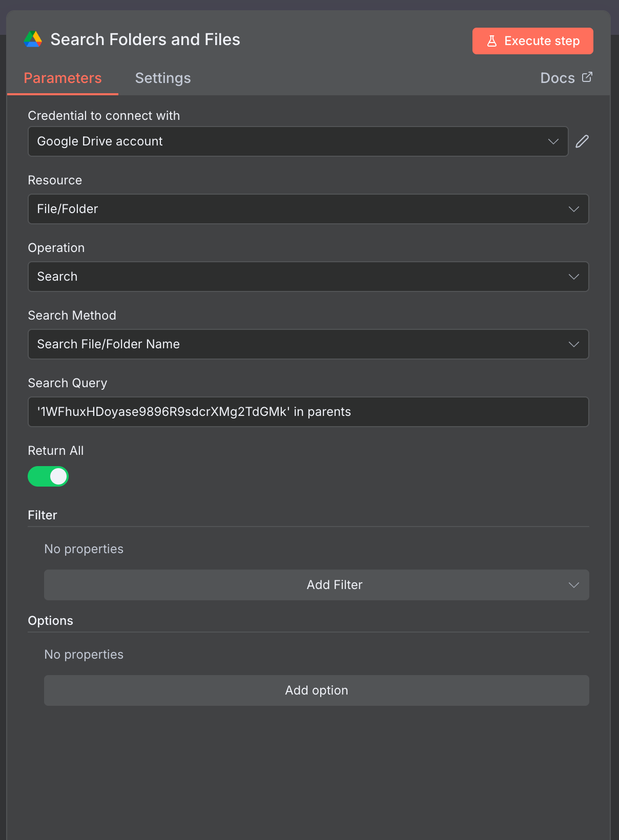Click the chevron arrow in Add Filter
The width and height of the screenshot is (619, 840).
[x=573, y=585]
